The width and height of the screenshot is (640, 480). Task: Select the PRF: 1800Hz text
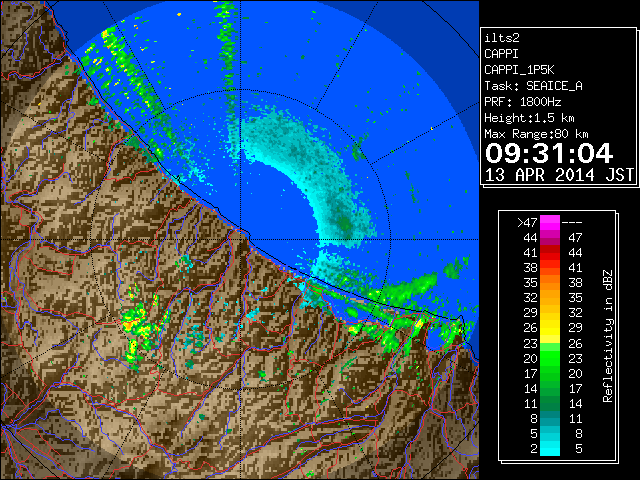(x=522, y=102)
